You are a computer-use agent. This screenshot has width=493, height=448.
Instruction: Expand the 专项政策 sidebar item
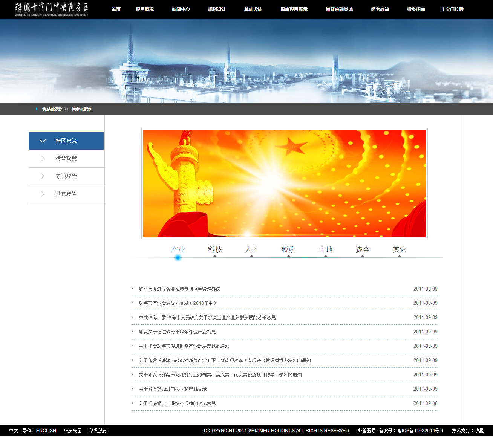(66, 176)
